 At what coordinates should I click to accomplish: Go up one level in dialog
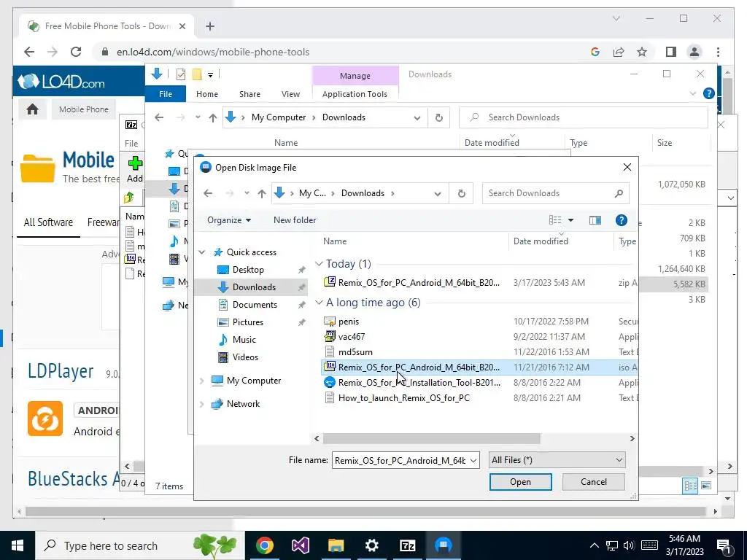coord(262,193)
